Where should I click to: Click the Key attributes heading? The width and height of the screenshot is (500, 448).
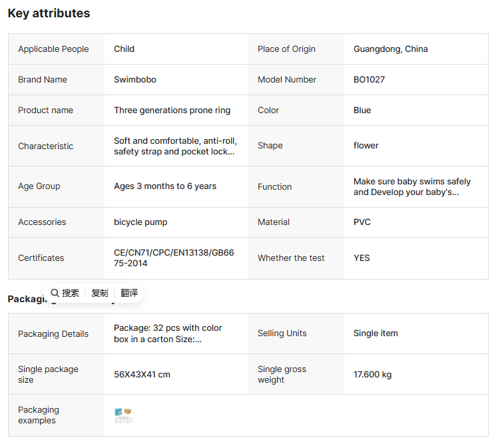[49, 13]
